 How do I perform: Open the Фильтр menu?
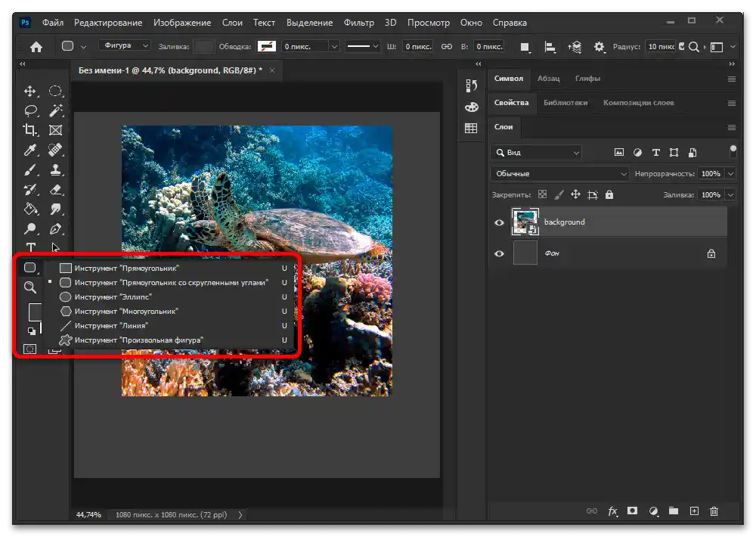(358, 23)
